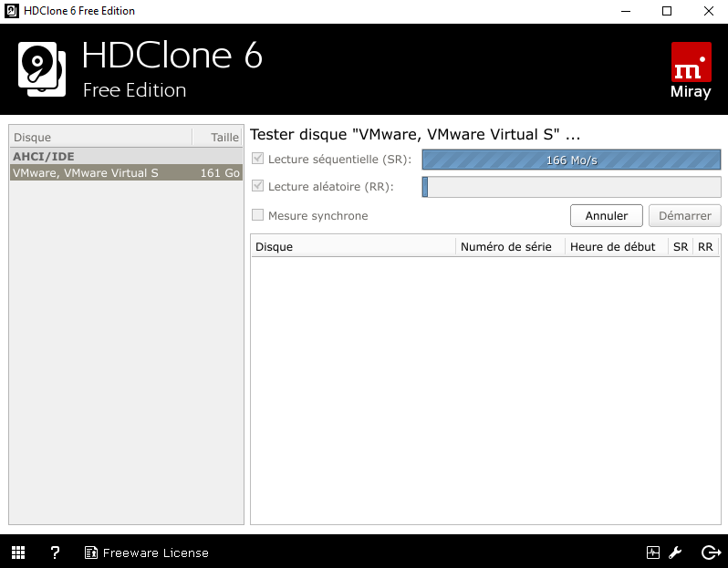Enable the Mesure synchrone checkbox
This screenshot has height=568, width=728.
click(x=258, y=216)
